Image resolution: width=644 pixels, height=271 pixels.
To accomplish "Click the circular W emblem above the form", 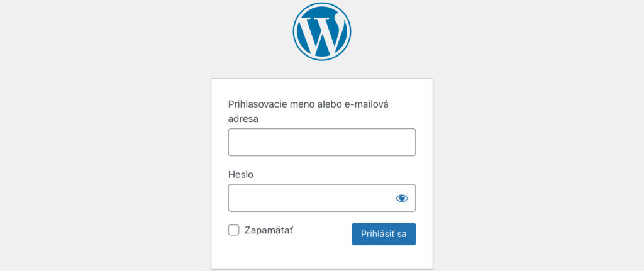I will (322, 31).
